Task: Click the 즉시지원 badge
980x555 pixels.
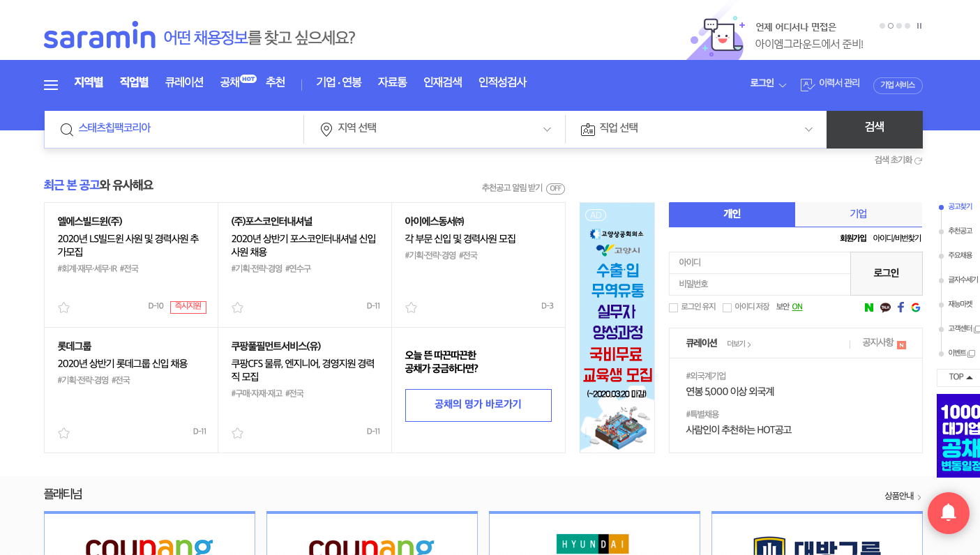Action: tap(188, 307)
